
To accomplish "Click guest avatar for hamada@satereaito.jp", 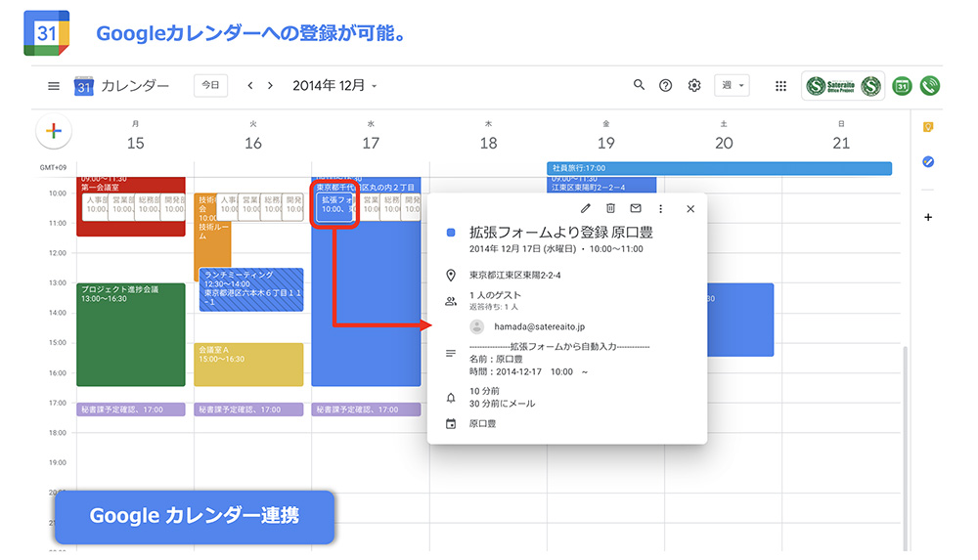I will [476, 326].
